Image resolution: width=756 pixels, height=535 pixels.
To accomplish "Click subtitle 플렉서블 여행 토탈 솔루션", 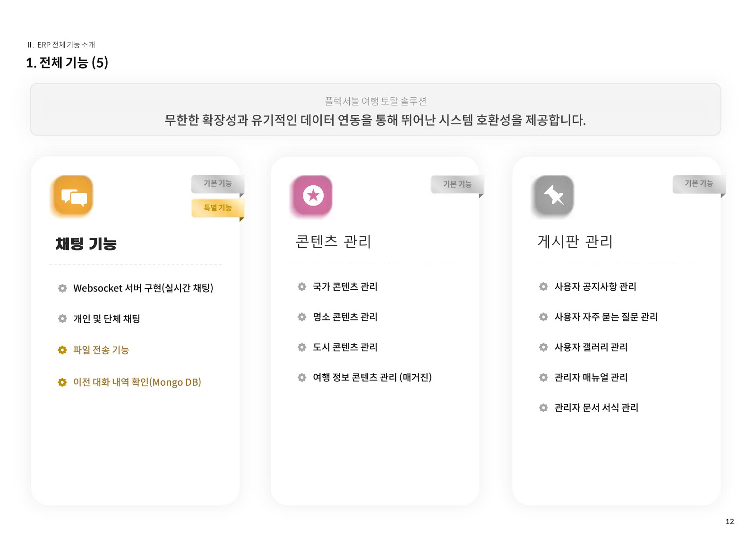I will [x=376, y=101].
